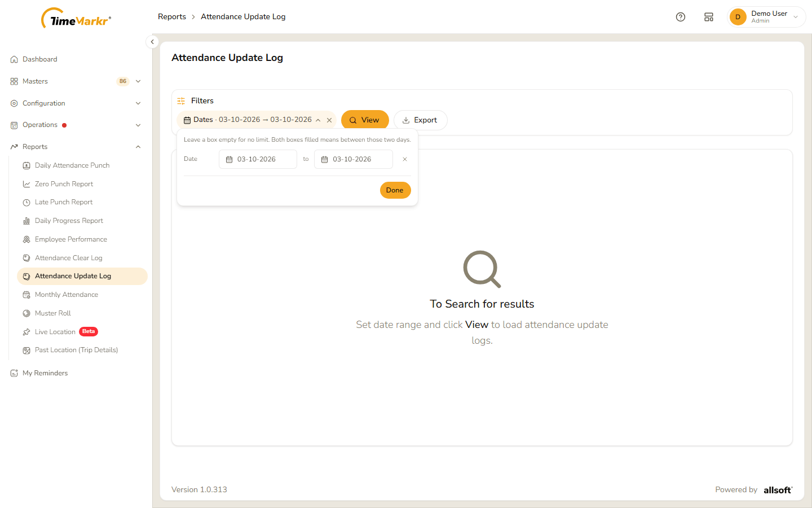Open Zero Punch Report
The width and height of the screenshot is (812, 508).
tap(82, 184)
